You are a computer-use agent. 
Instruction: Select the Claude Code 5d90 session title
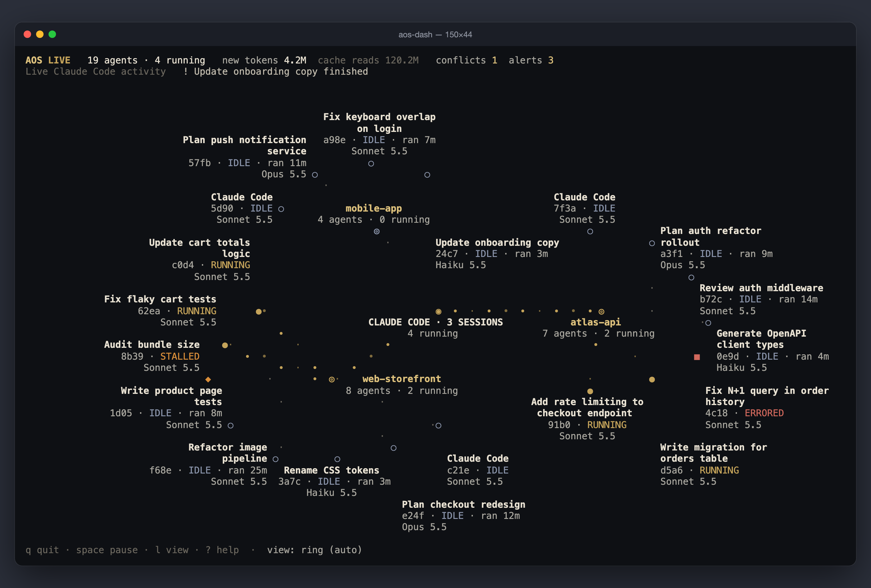(242, 197)
